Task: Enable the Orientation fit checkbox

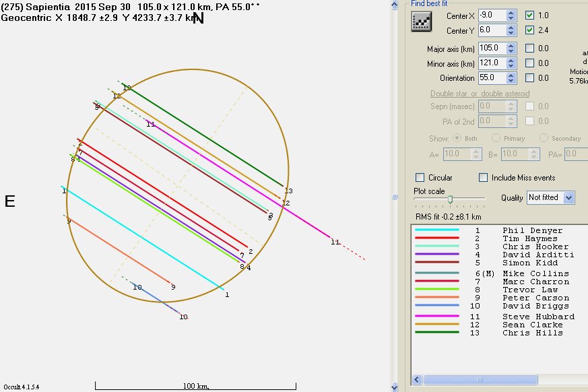Action: point(530,78)
